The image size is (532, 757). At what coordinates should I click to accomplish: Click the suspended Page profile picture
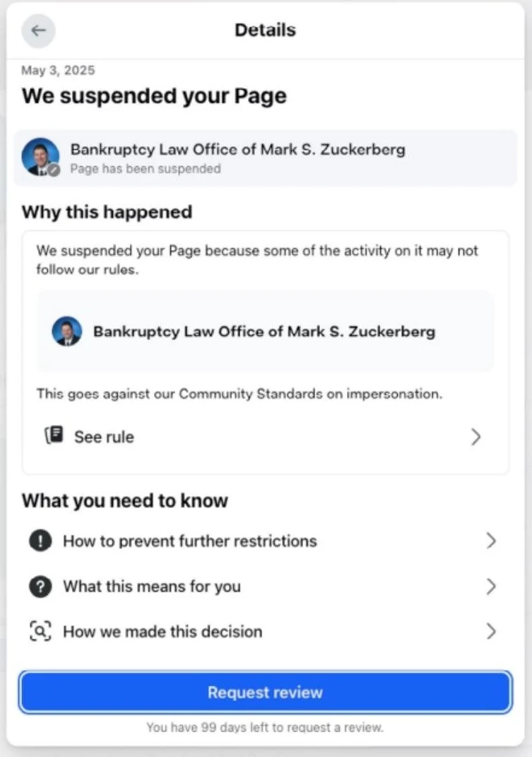pyautogui.click(x=40, y=157)
